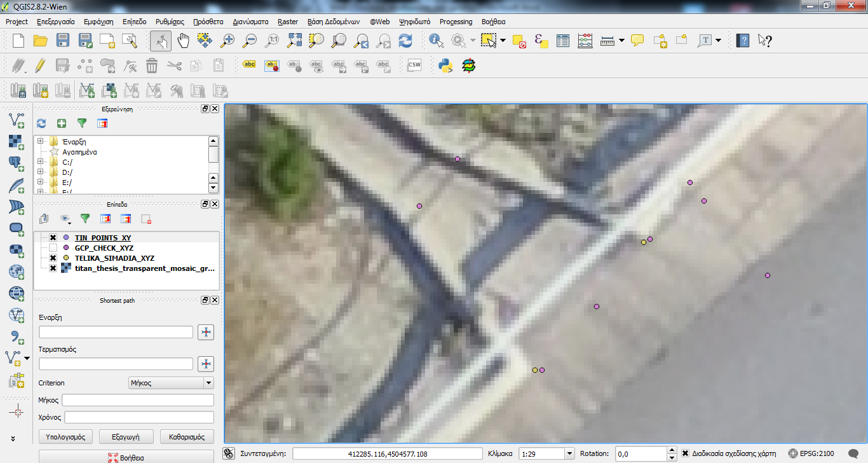Toggle visibility of TELIKA_SIMADIA_XYZ layer
This screenshot has height=463, width=868.
53,258
